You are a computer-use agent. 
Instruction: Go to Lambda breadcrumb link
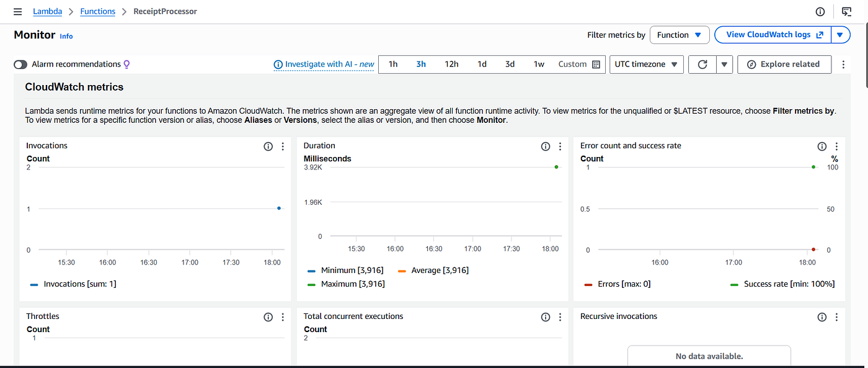(x=47, y=11)
